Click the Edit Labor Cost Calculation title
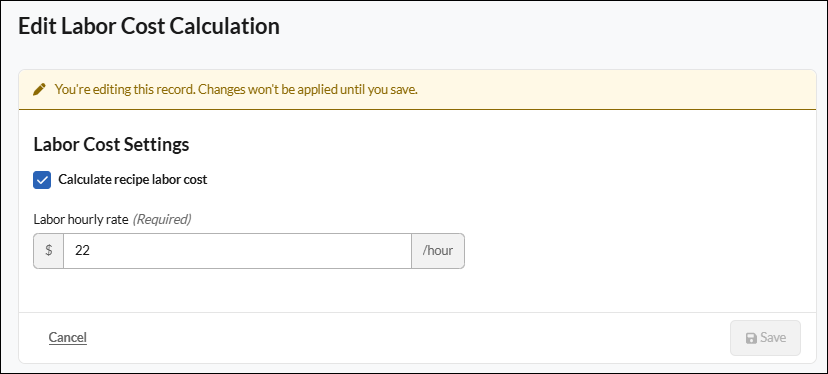Image resolution: width=828 pixels, height=374 pixels. tap(149, 26)
